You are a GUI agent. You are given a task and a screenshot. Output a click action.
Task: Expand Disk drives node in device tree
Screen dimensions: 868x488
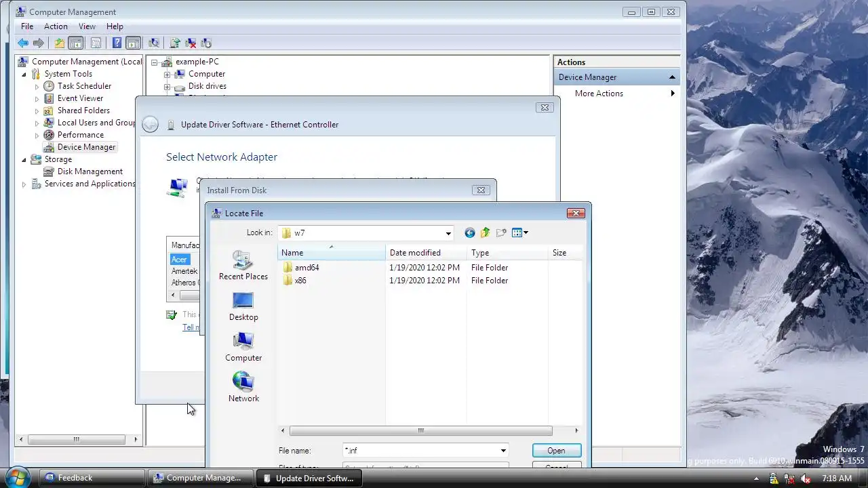[x=167, y=86]
